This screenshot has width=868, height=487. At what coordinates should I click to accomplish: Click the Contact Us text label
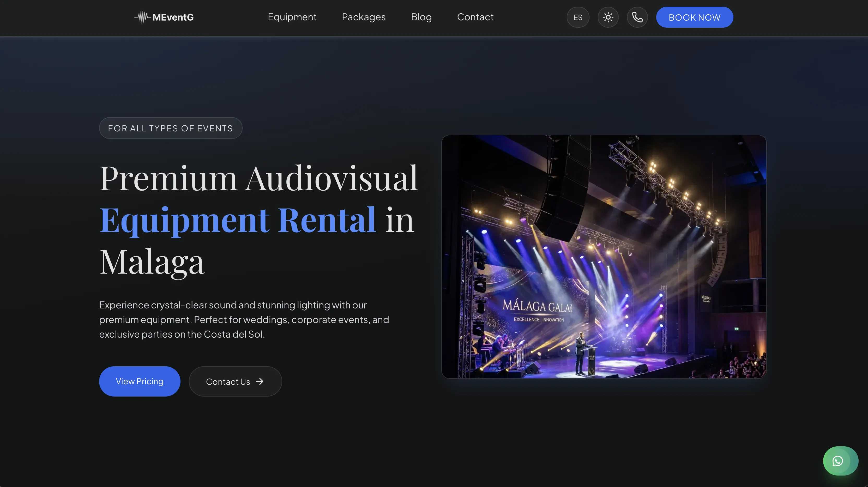click(x=228, y=382)
